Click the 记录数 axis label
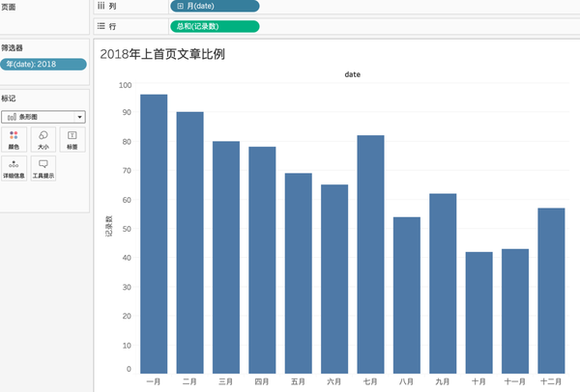580x392 pixels. coord(109,226)
